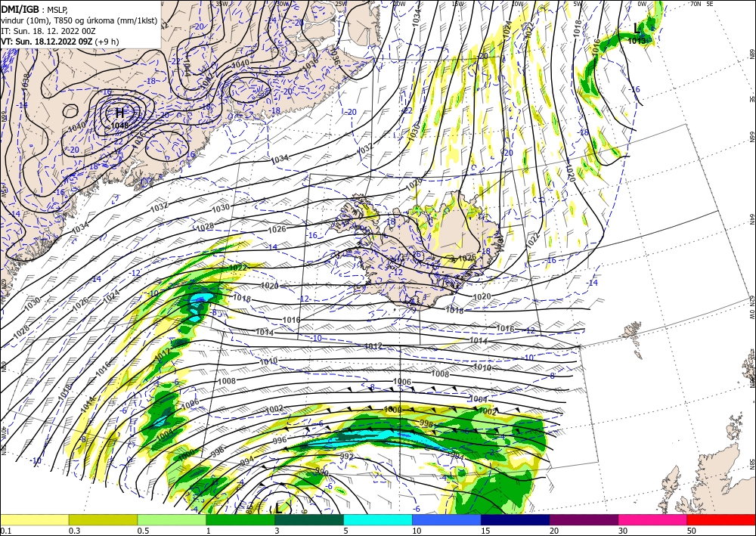
Task: Pick the purple 20–30 legend swatch
Action: click(584, 519)
